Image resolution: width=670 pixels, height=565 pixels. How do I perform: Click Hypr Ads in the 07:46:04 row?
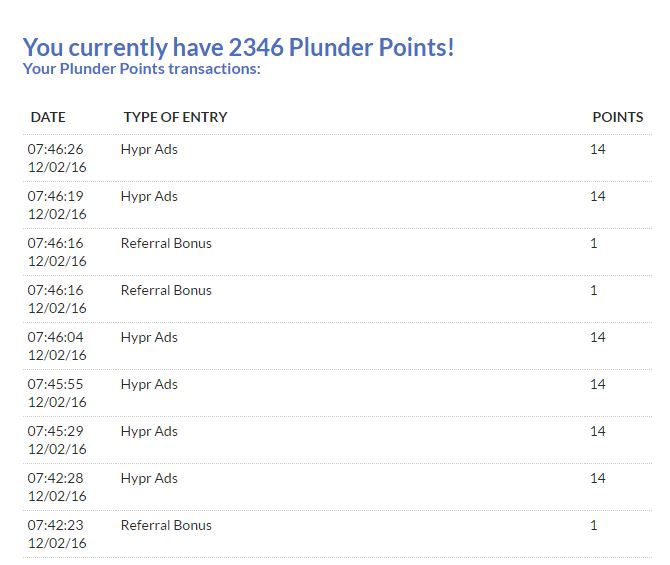(149, 337)
